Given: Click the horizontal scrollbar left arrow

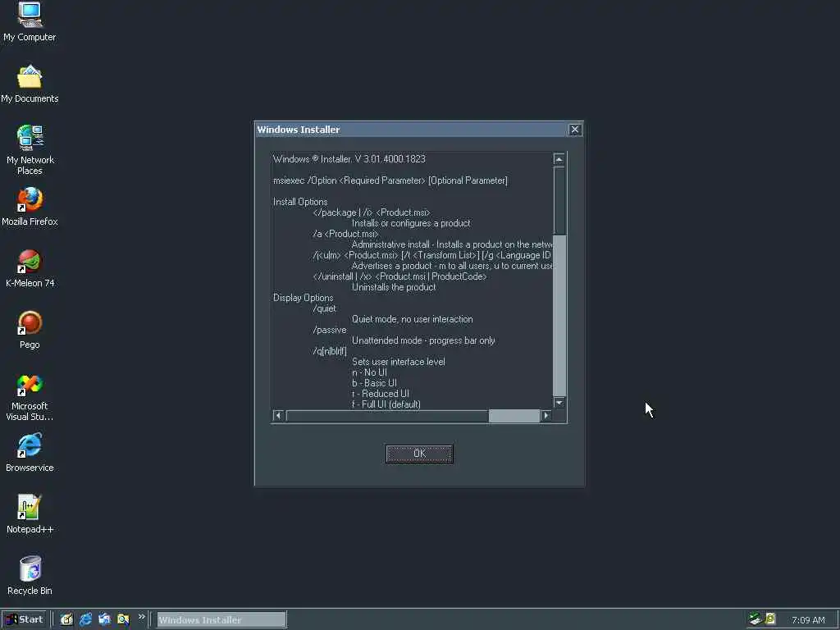Looking at the screenshot, I should [x=278, y=416].
